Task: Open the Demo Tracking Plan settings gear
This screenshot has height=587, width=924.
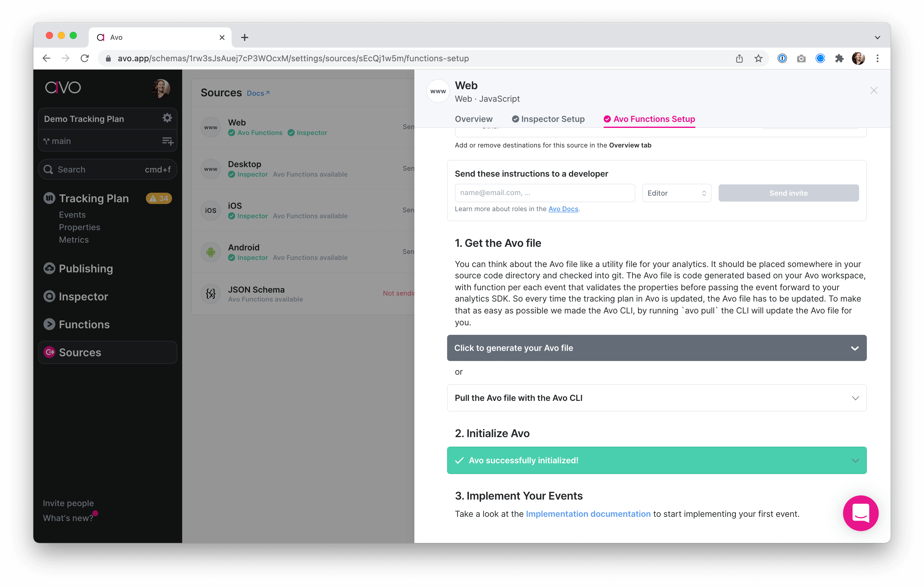Action: click(x=167, y=118)
